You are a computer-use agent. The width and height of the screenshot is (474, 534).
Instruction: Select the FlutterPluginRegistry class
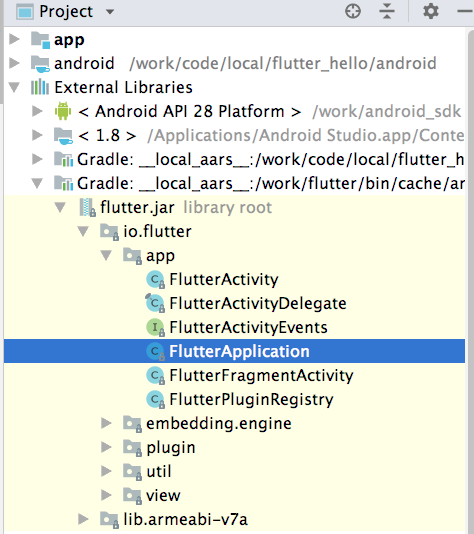pos(251,399)
